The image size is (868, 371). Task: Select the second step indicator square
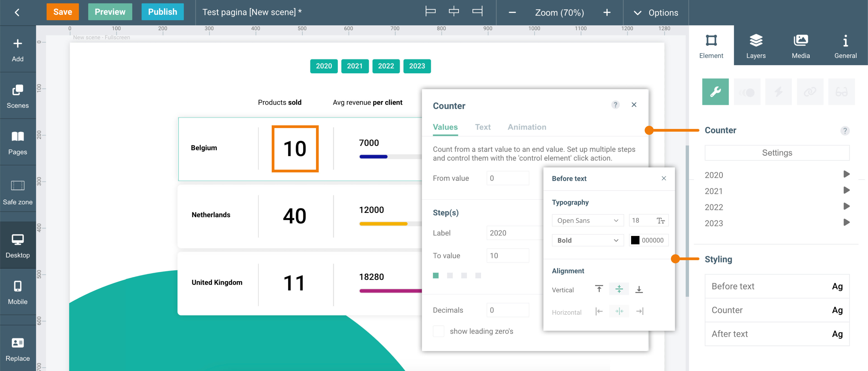point(450,276)
